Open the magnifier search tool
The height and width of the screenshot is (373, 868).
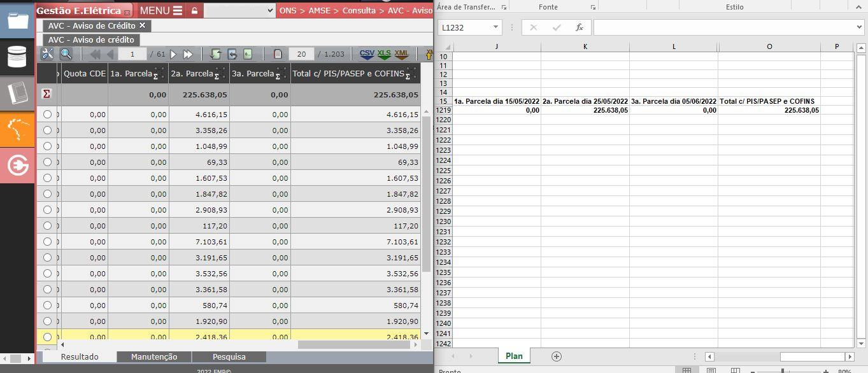point(66,54)
